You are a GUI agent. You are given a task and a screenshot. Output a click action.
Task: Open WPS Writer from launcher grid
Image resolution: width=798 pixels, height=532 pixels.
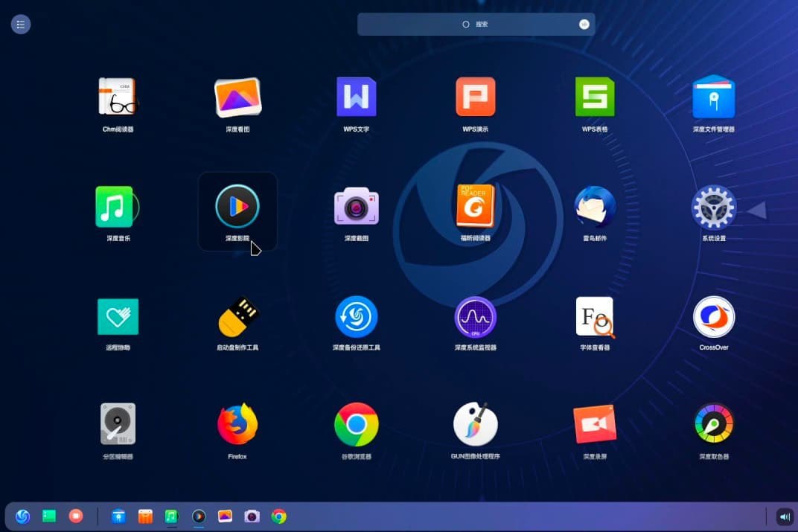click(x=357, y=97)
